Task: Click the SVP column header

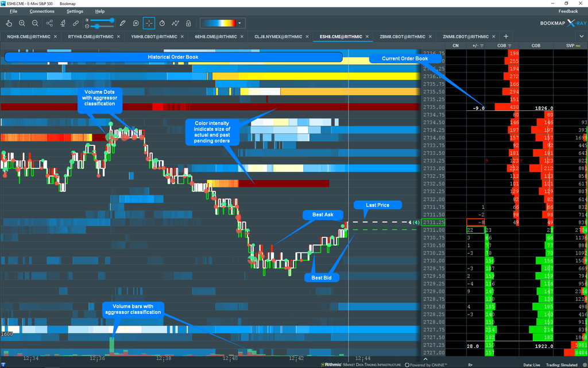Action: [570, 45]
